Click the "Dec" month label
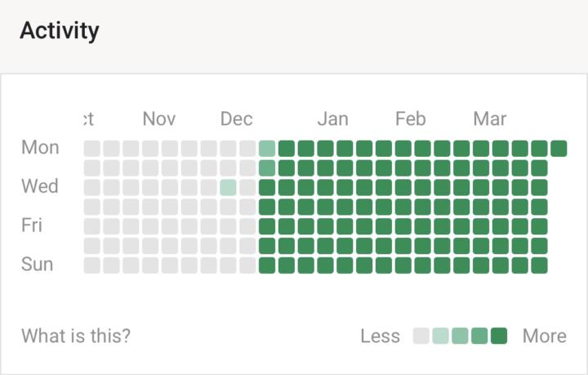 237,119
